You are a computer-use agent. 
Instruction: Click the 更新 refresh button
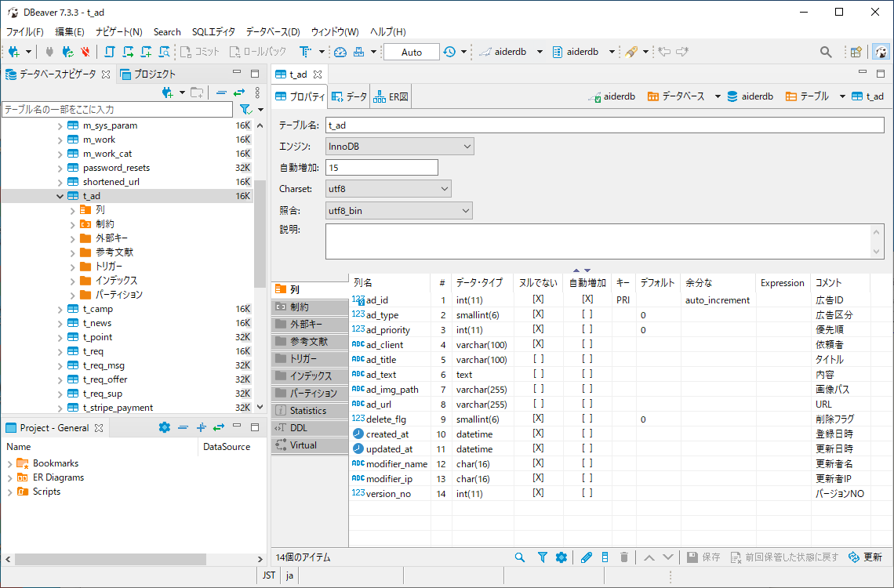coord(865,557)
